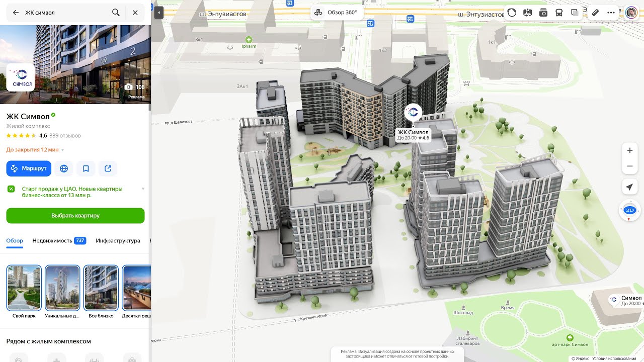Share the place using the share icon

[108, 168]
